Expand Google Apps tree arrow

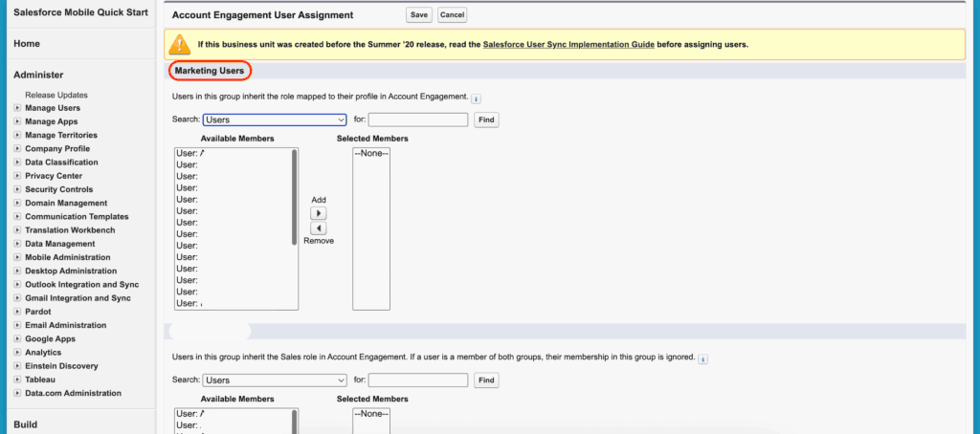click(x=17, y=339)
